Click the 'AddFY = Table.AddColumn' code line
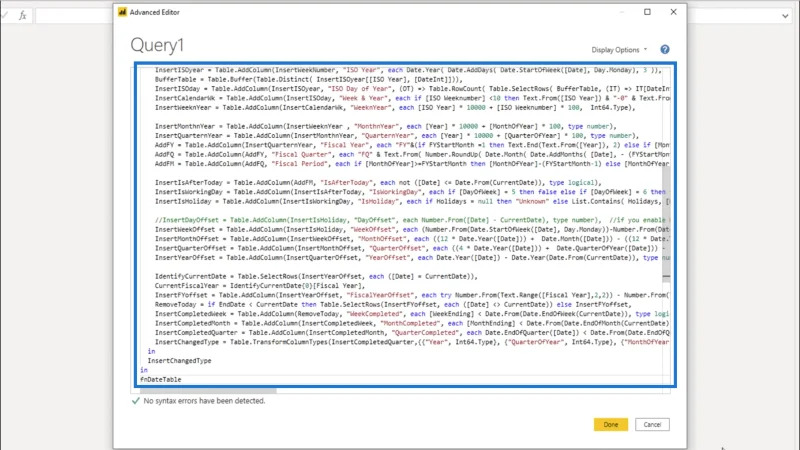The image size is (800, 450). [412, 145]
